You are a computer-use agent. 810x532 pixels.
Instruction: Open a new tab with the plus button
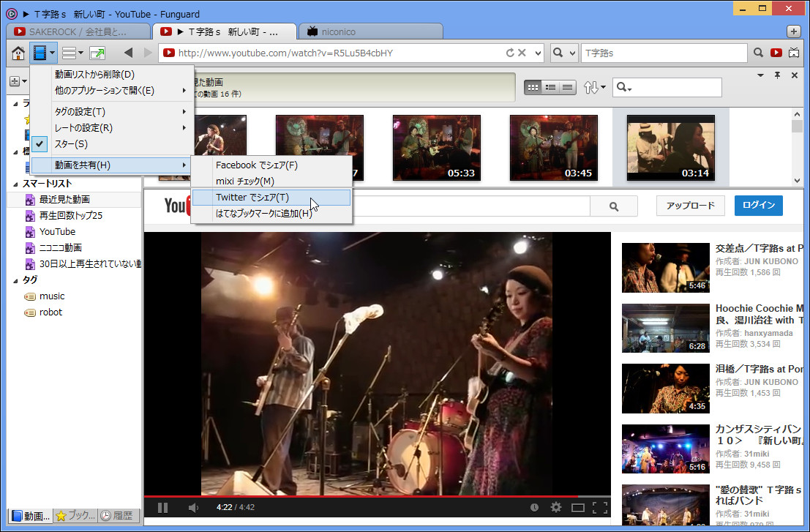coord(793,31)
